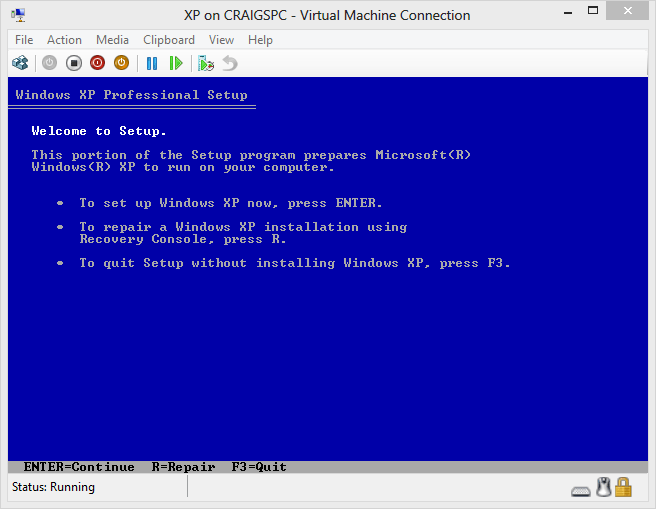Click the mouse status icon
This screenshot has width=656, height=509.
click(x=604, y=487)
